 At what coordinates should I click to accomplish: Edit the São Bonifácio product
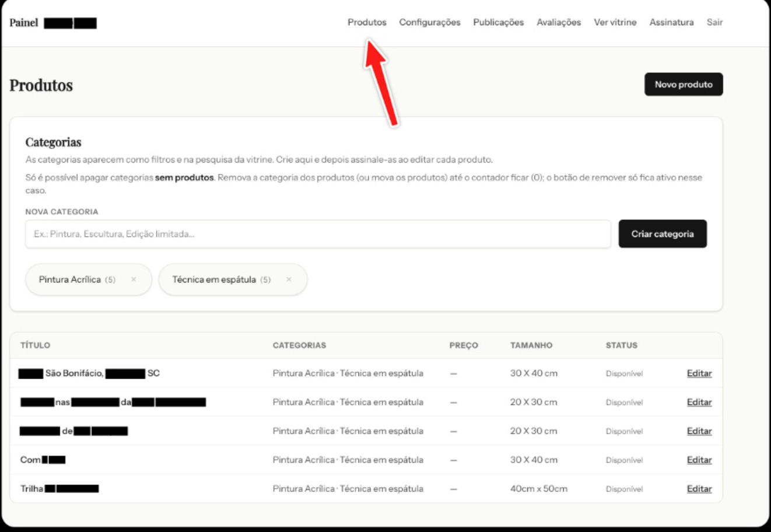pos(699,373)
